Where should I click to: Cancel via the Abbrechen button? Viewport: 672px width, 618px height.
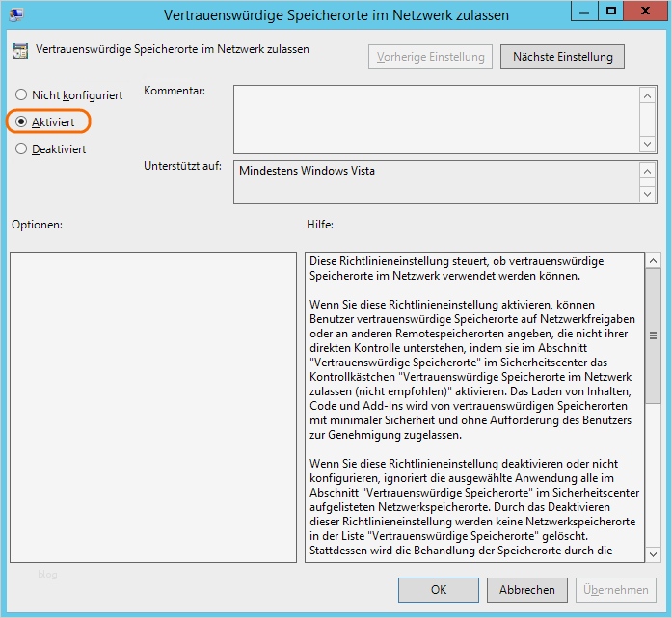[x=526, y=590]
